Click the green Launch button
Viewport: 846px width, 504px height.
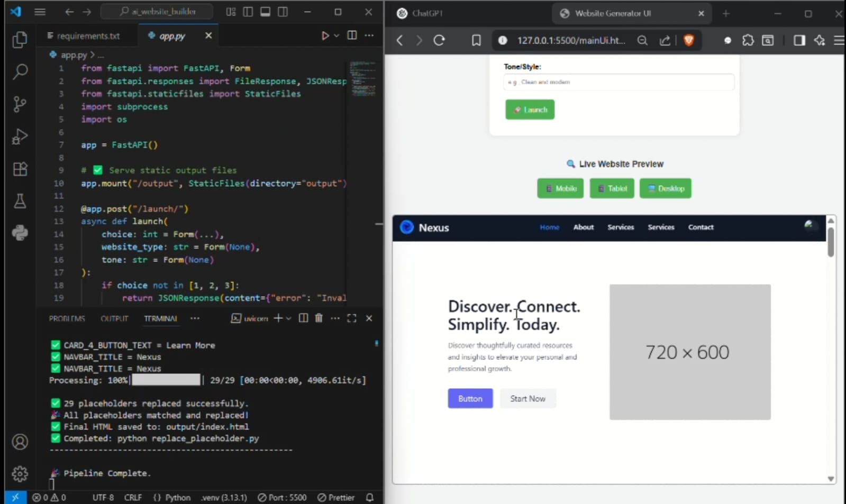(x=530, y=109)
